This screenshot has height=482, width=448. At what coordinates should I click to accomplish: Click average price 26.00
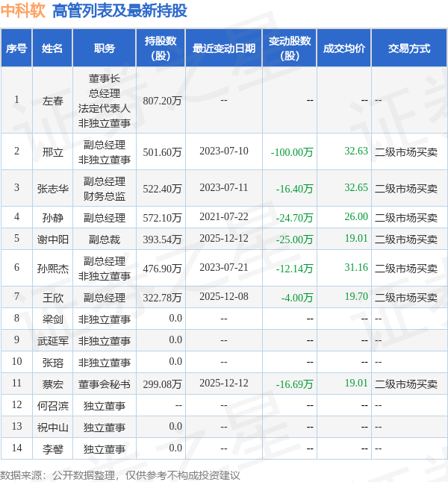[356, 216]
